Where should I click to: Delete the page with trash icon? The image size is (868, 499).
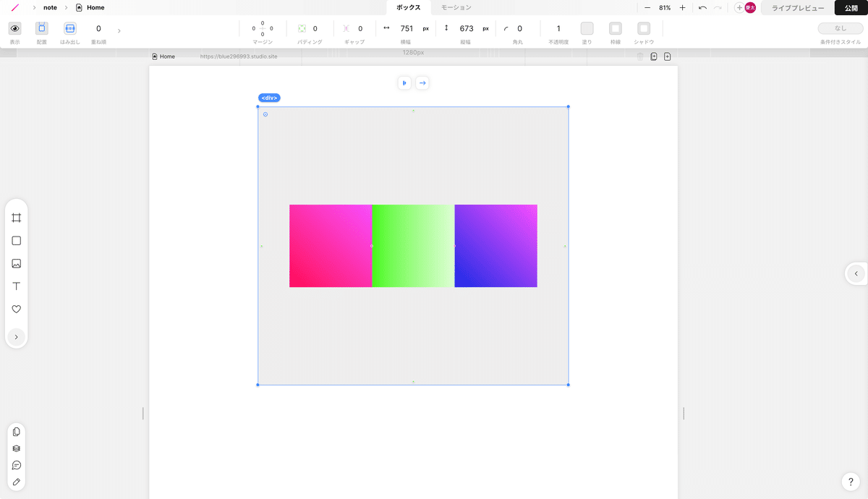click(640, 56)
